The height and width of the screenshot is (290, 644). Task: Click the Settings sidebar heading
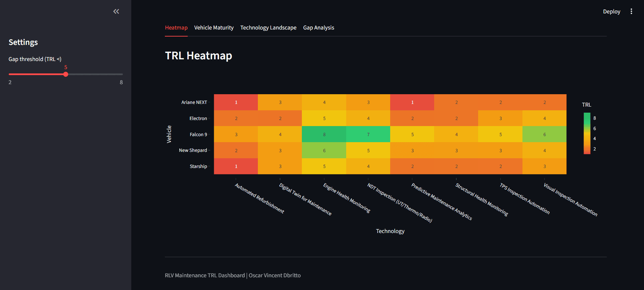pyautogui.click(x=23, y=42)
